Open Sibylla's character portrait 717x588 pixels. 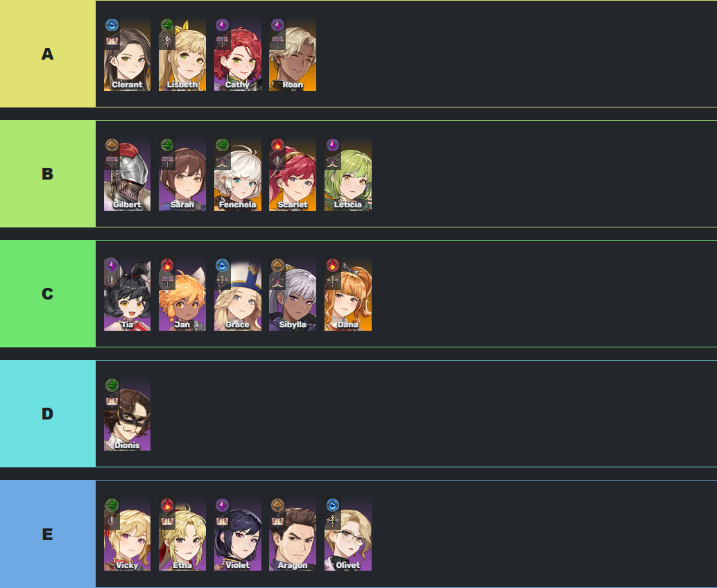(x=292, y=293)
